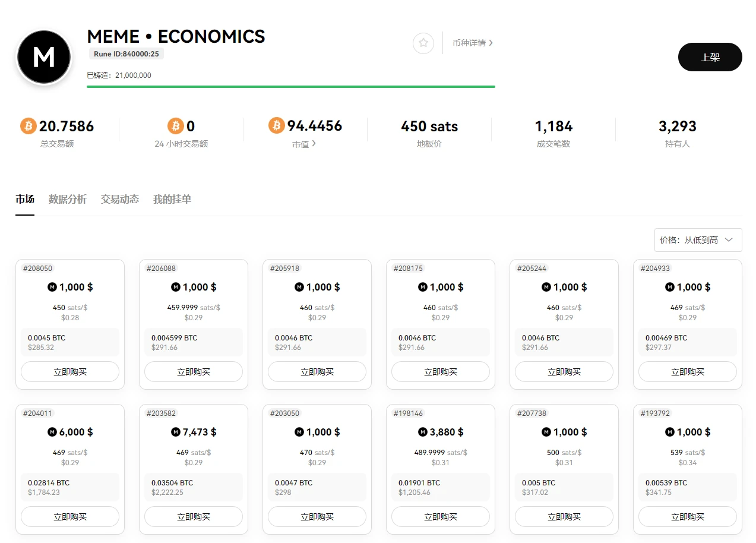
Task: Click Bitcoin icon beside 94.4456 market cap
Action: point(277,125)
